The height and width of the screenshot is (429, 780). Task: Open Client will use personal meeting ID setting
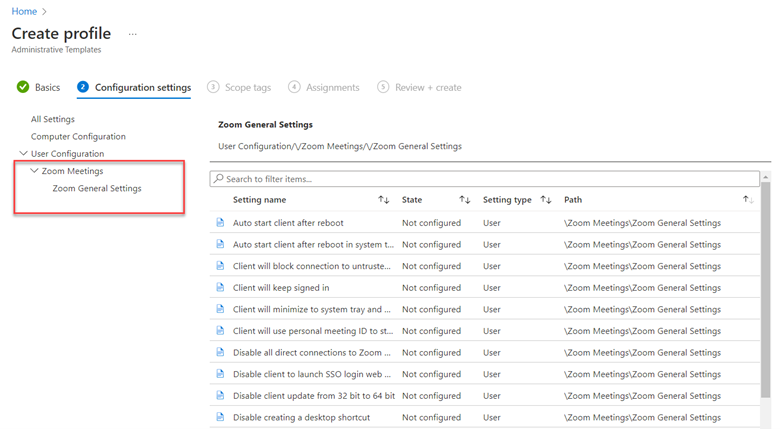click(x=313, y=331)
